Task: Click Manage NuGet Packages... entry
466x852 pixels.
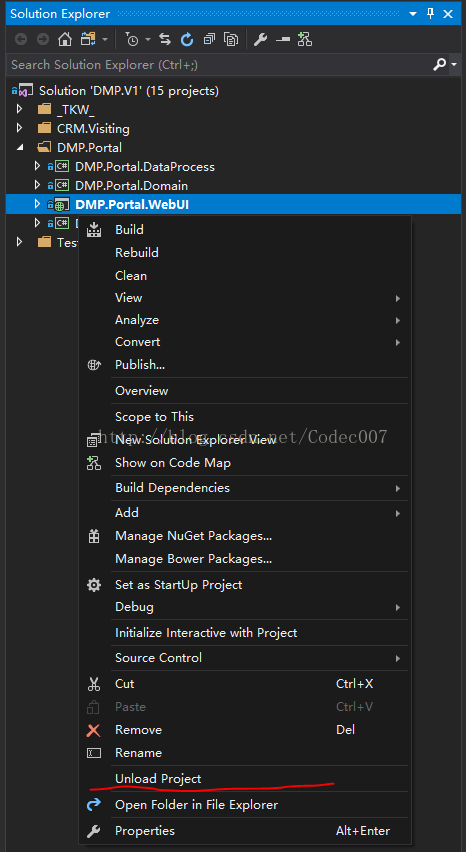Action: 244,536
